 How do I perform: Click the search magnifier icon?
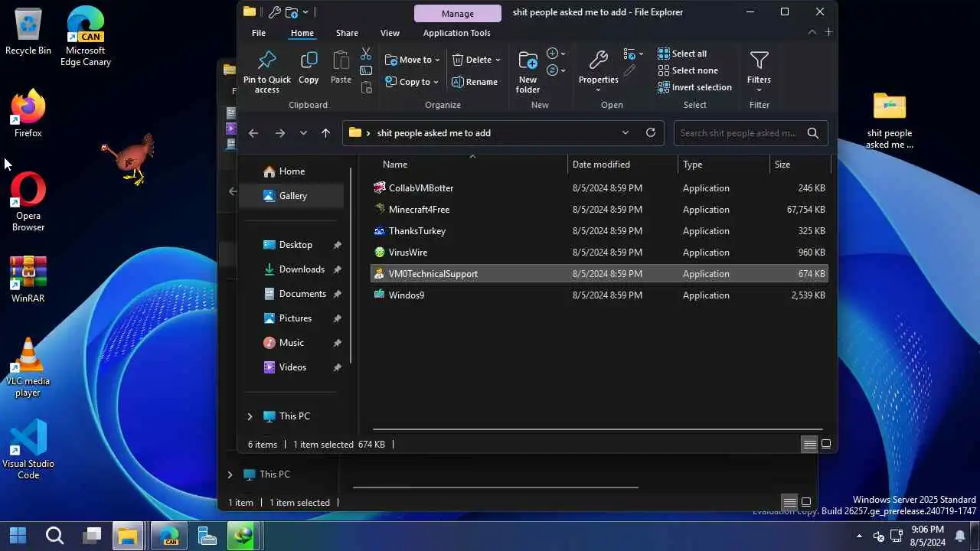coord(813,133)
